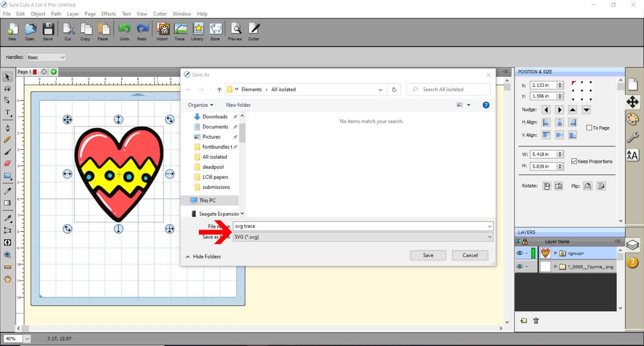Click Save in the Save As dialog

pos(428,255)
